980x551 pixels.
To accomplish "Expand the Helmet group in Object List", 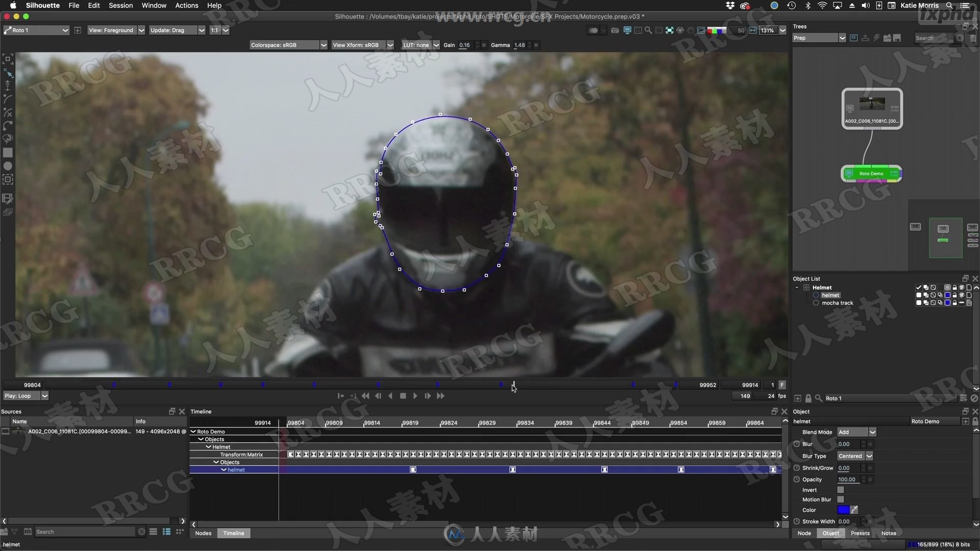I will click(x=798, y=287).
